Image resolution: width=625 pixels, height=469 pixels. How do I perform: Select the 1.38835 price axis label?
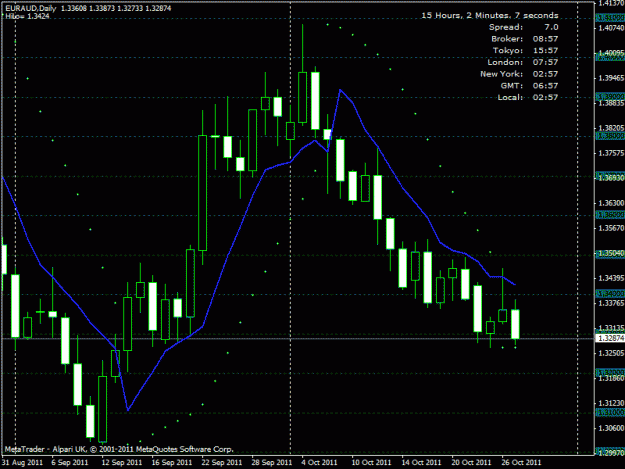[x=611, y=103]
